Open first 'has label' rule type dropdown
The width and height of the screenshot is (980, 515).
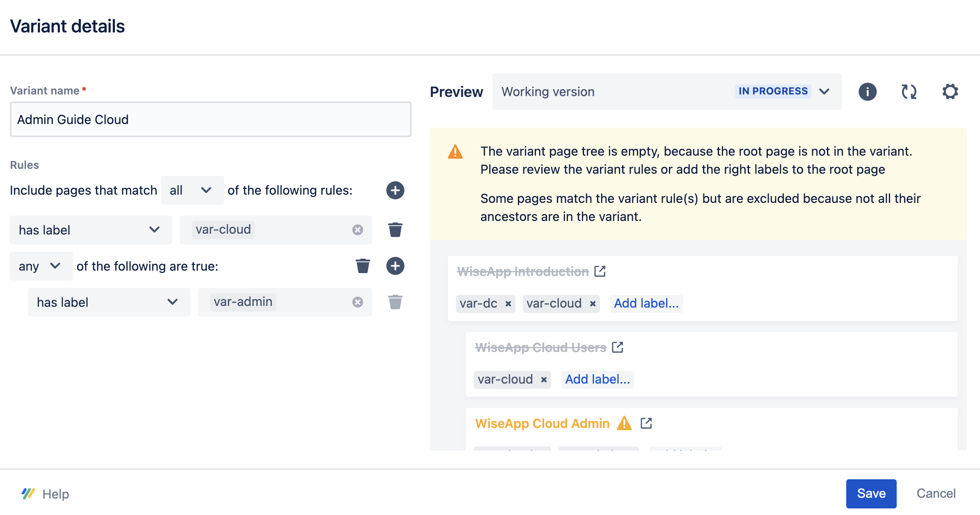tap(91, 230)
